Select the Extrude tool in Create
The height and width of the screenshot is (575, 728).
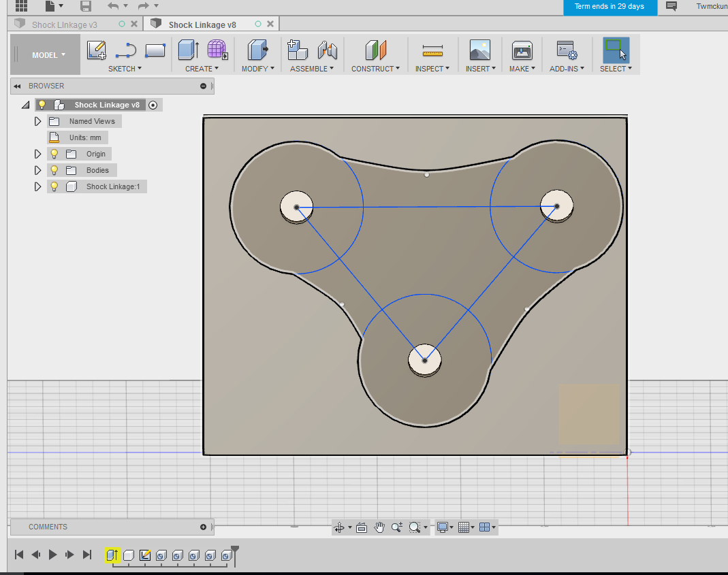[x=187, y=50]
